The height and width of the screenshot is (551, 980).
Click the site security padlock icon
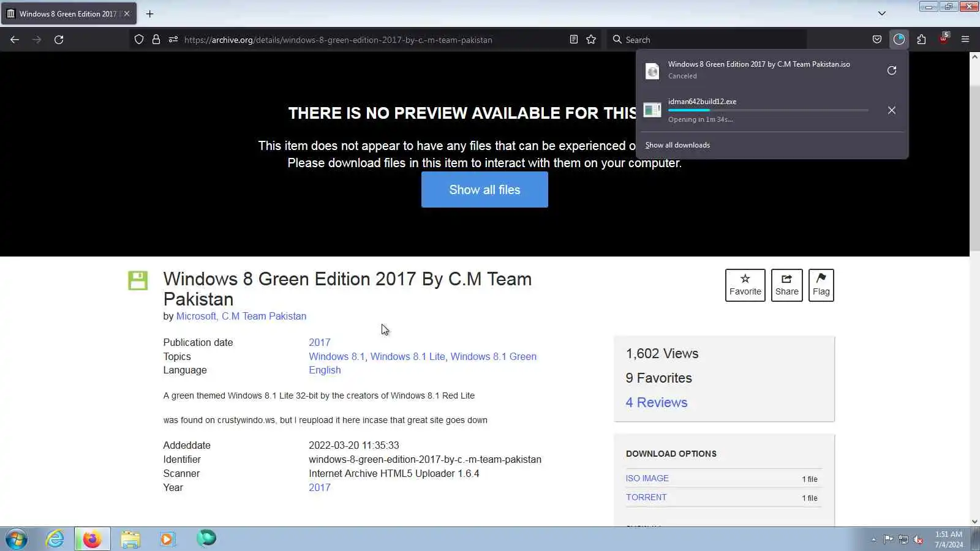[x=156, y=40]
